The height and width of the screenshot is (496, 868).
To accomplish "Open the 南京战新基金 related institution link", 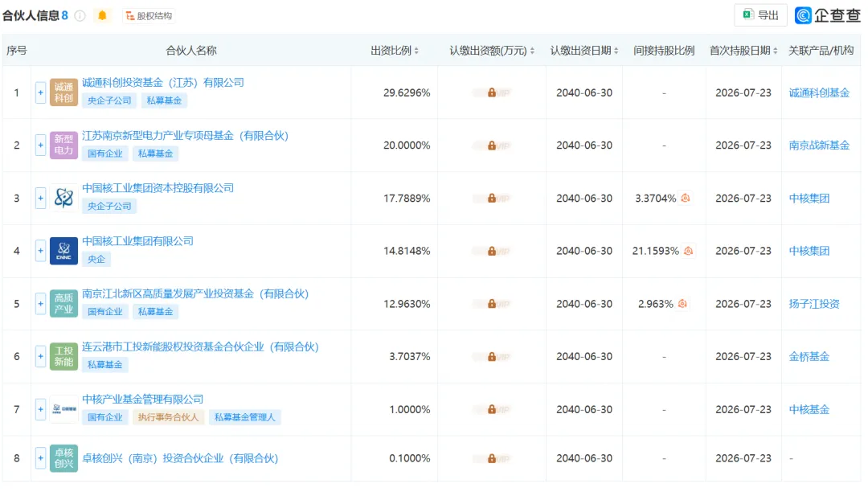I will click(x=819, y=145).
